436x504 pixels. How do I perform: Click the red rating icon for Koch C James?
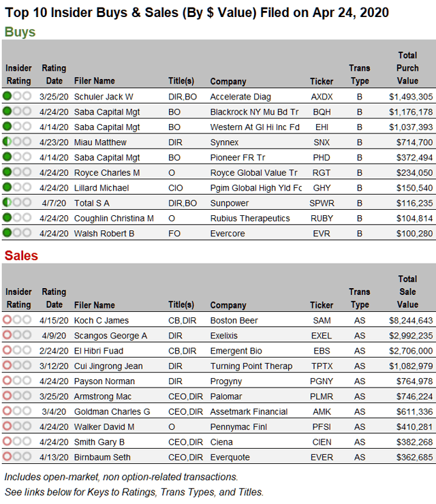pyautogui.click(x=7, y=320)
